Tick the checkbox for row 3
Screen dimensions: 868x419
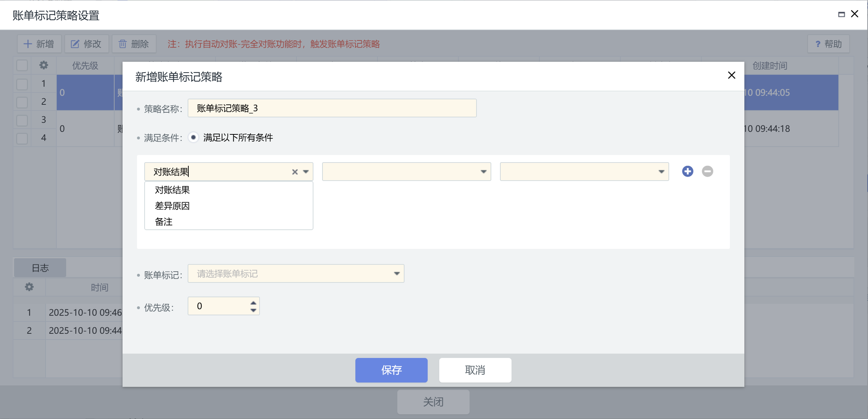[22, 120]
